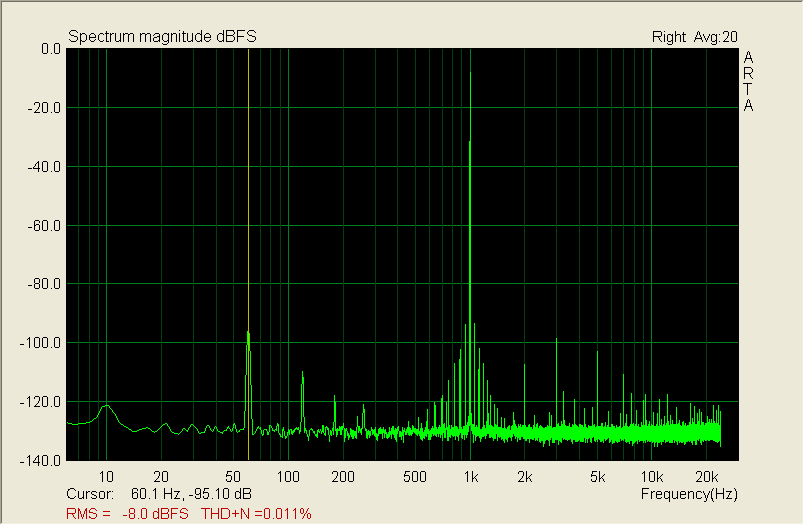Click the '1k' frequency axis label
This screenshot has width=804, height=525.
pos(471,477)
